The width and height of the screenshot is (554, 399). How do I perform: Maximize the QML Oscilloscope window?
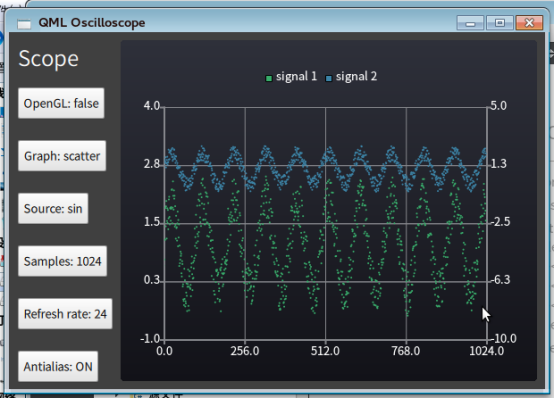[500, 23]
